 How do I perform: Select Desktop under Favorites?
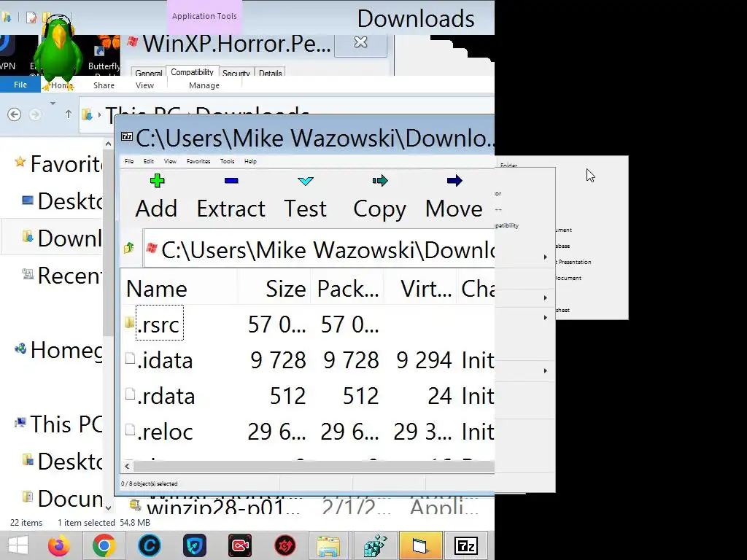62,201
